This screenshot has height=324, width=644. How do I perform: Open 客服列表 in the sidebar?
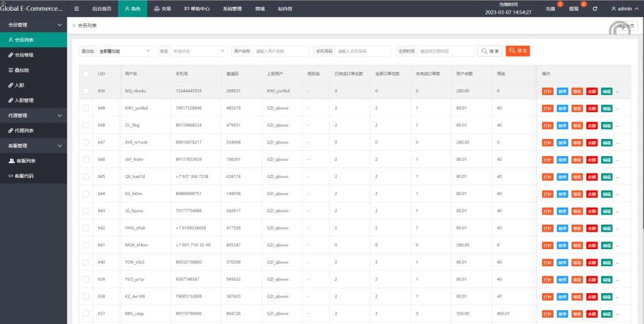click(25, 160)
